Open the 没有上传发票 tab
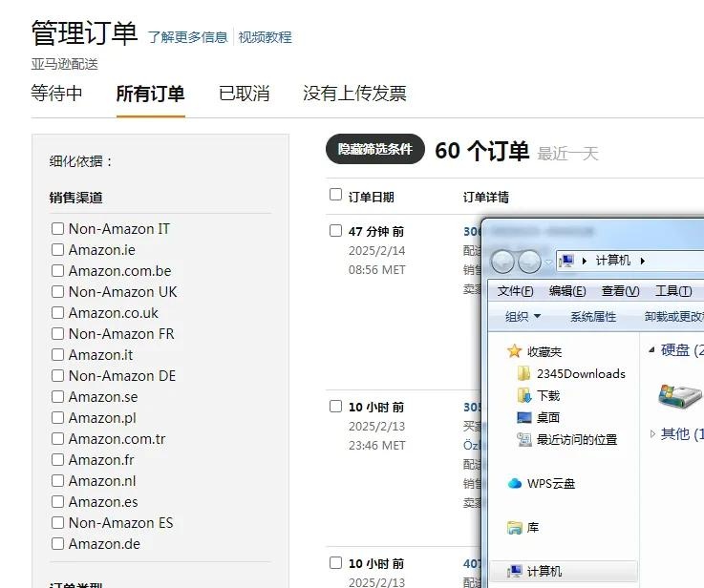Viewport: 704px width, 588px height. 354,94
